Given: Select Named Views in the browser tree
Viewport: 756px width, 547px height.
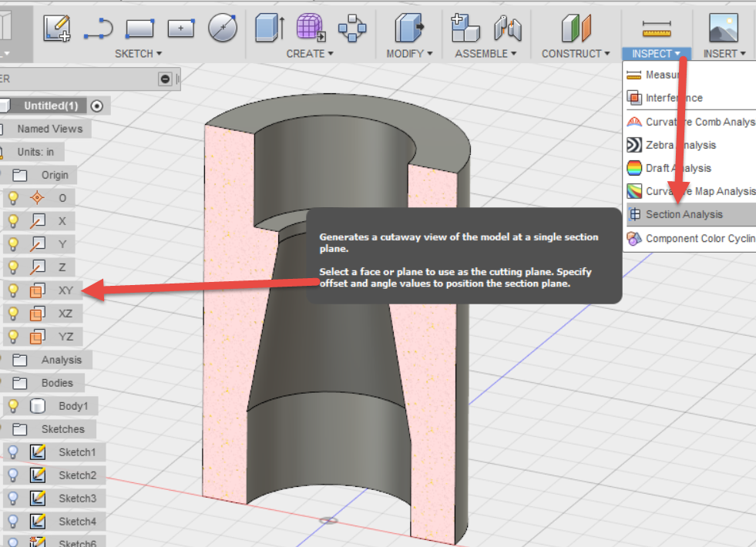Looking at the screenshot, I should click(52, 129).
